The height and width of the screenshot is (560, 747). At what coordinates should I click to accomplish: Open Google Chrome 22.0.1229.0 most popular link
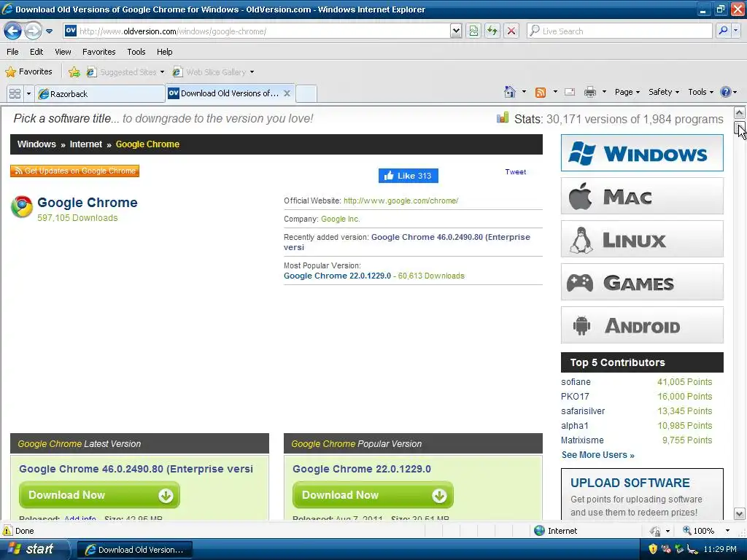tap(337, 276)
